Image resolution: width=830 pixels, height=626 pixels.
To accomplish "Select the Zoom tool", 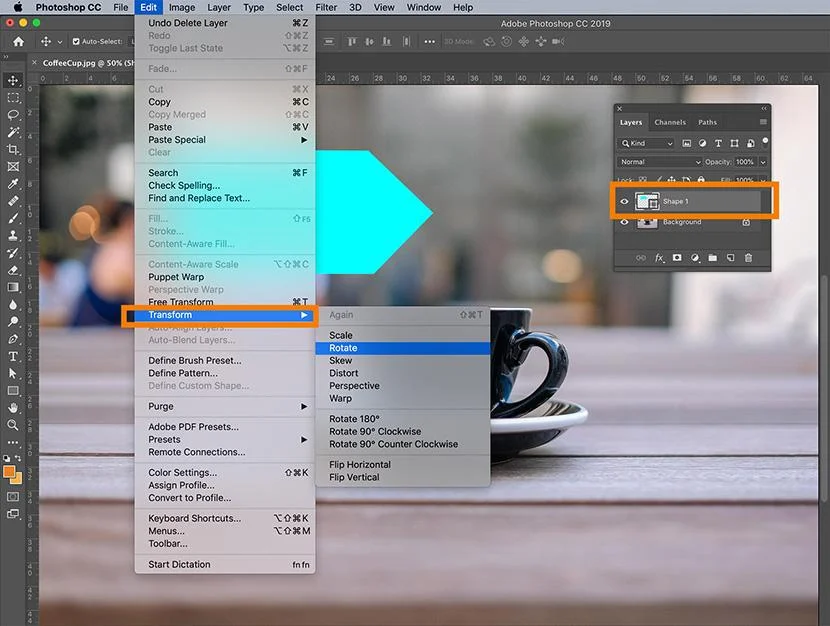I will pyautogui.click(x=13, y=425).
